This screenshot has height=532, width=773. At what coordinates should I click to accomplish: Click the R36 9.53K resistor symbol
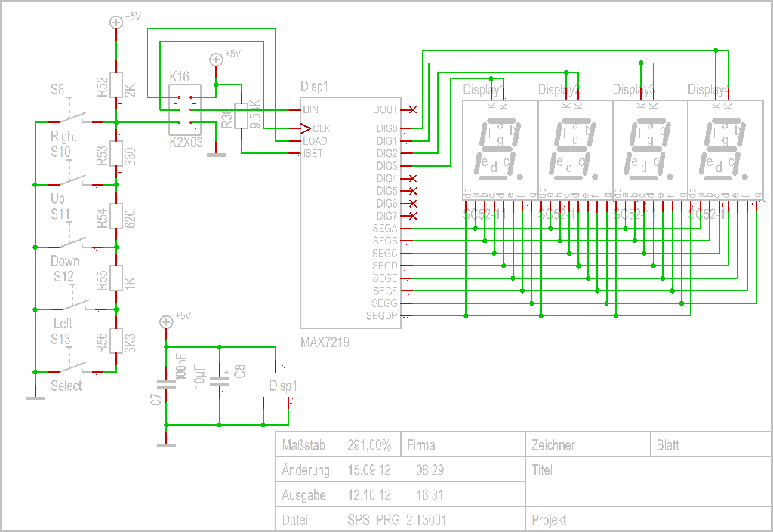(x=242, y=118)
